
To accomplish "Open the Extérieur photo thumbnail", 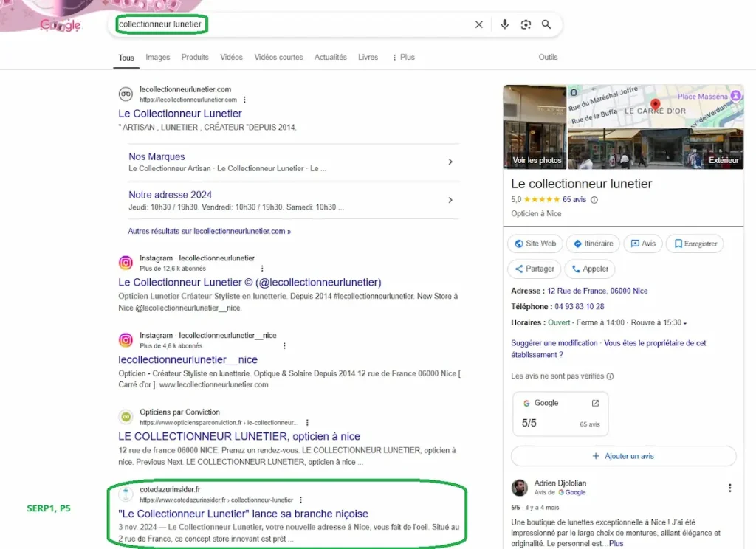I will pyautogui.click(x=656, y=148).
